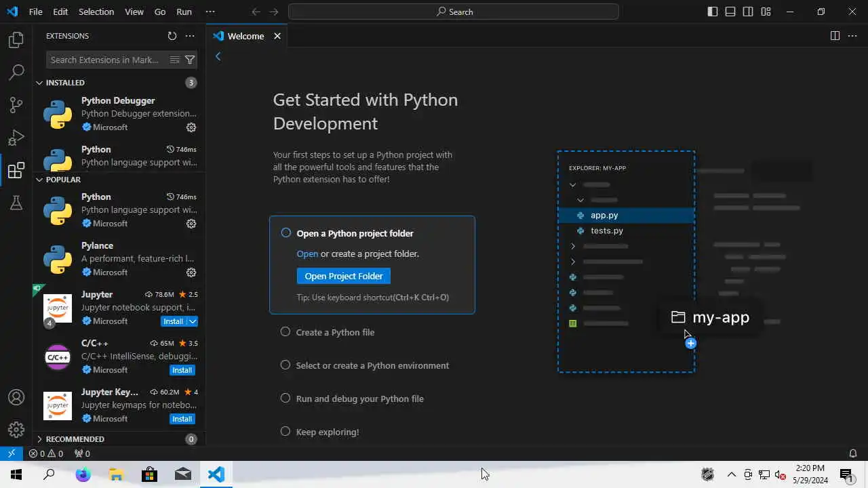Show errors and warnings in status bar
Screen dimensions: 868x488
click(x=45, y=453)
